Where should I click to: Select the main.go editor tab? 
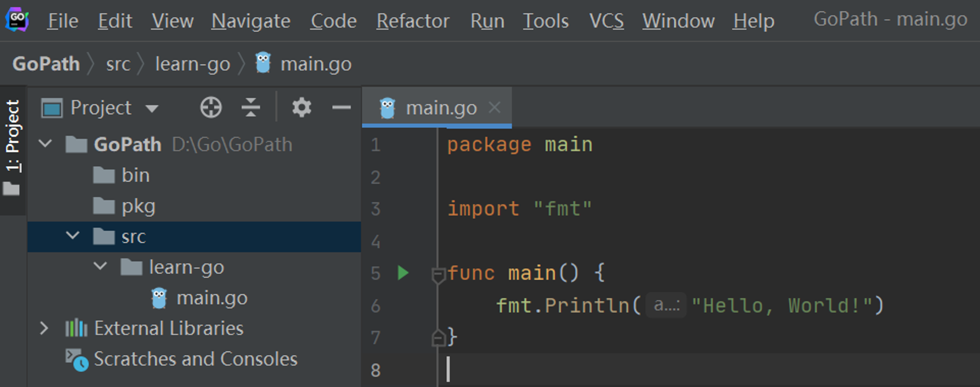tap(436, 107)
